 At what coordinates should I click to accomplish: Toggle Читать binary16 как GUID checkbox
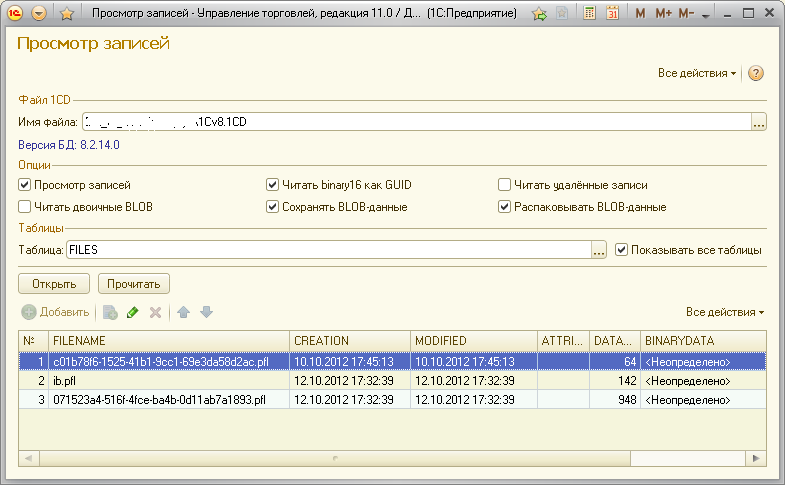[272, 185]
